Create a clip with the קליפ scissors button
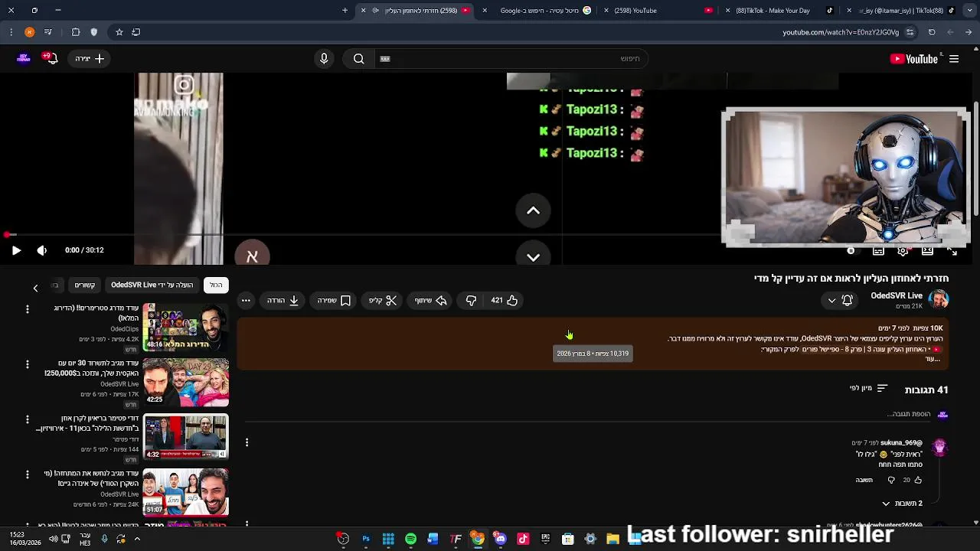The width and height of the screenshot is (980, 551). coord(383,301)
